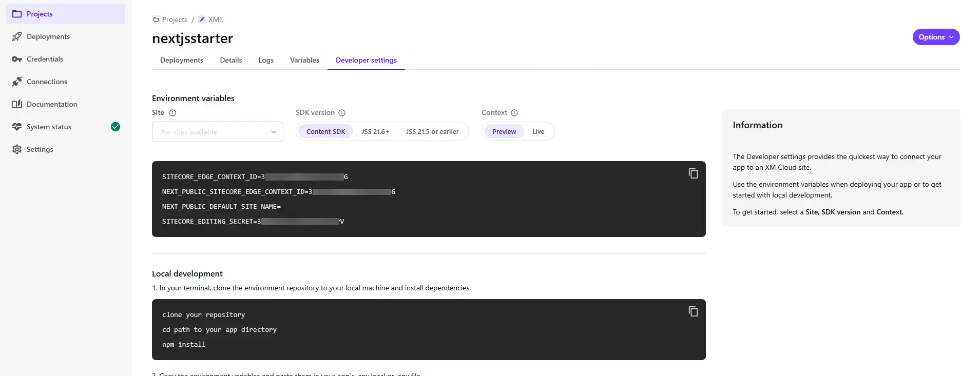The height and width of the screenshot is (376, 980).
Task: Open Projects in the sidebar
Action: (x=65, y=14)
